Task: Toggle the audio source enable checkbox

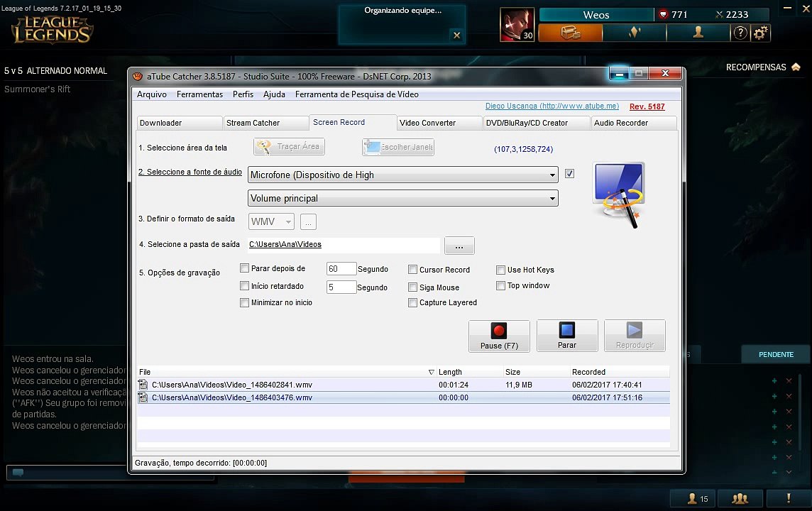Action: click(570, 174)
